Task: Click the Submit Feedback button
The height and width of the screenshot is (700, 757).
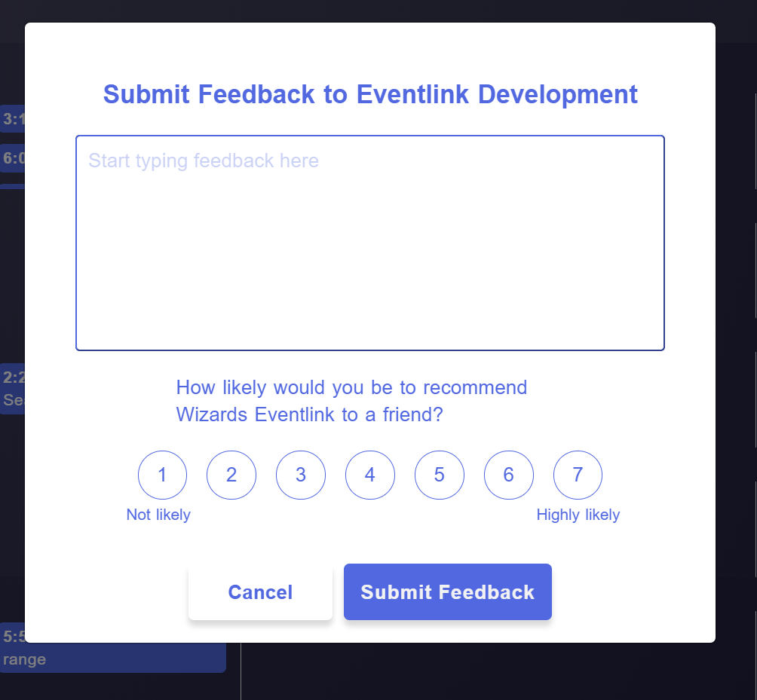Action: click(x=448, y=592)
